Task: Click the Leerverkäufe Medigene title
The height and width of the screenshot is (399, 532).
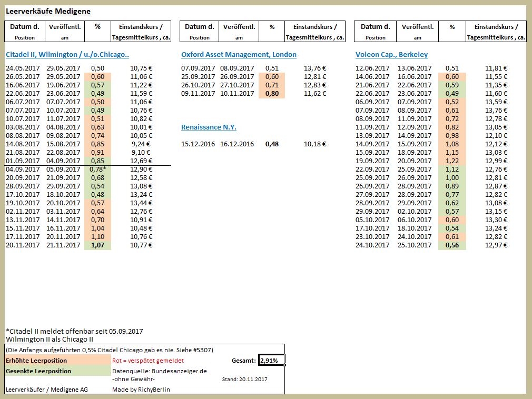Action: pyautogui.click(x=49, y=11)
